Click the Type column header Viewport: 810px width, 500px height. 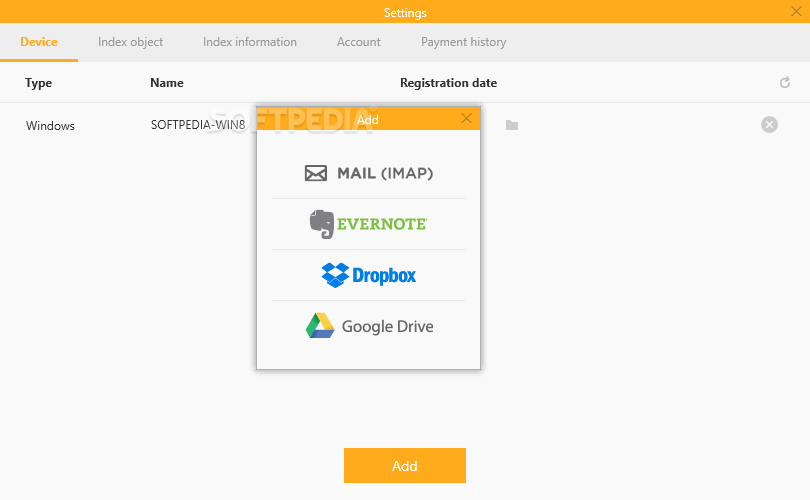[x=38, y=83]
